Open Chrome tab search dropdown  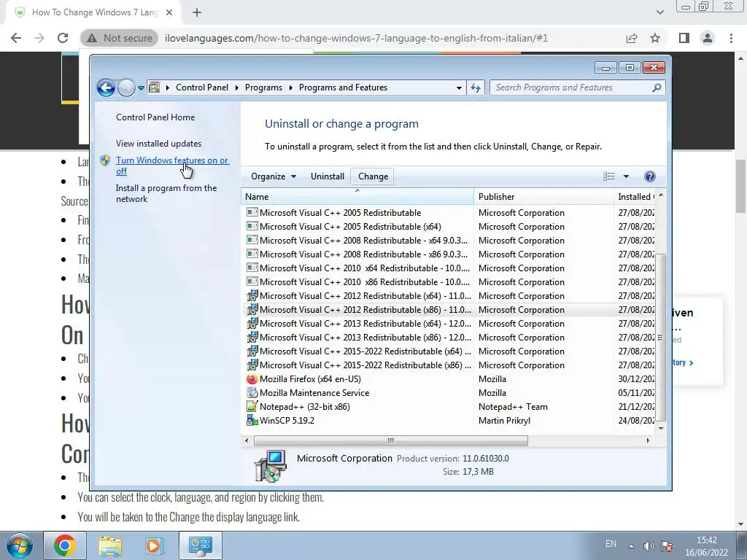(659, 12)
